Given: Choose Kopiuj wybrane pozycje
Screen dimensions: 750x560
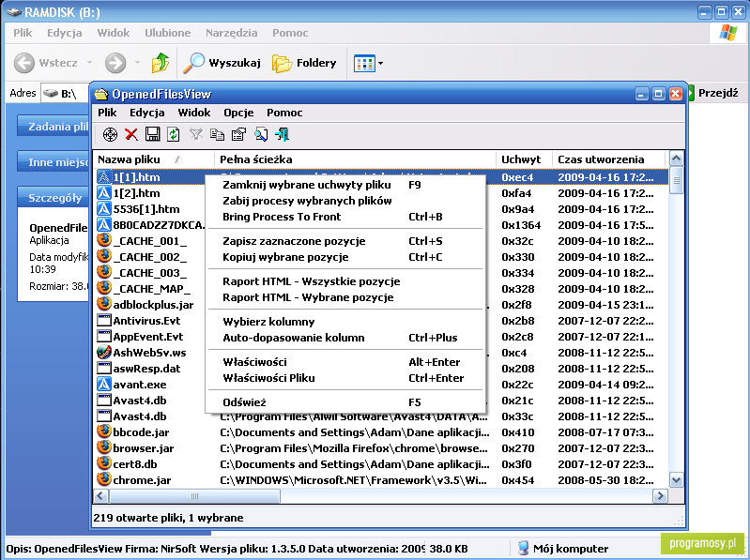Looking at the screenshot, I should [x=345, y=257].
